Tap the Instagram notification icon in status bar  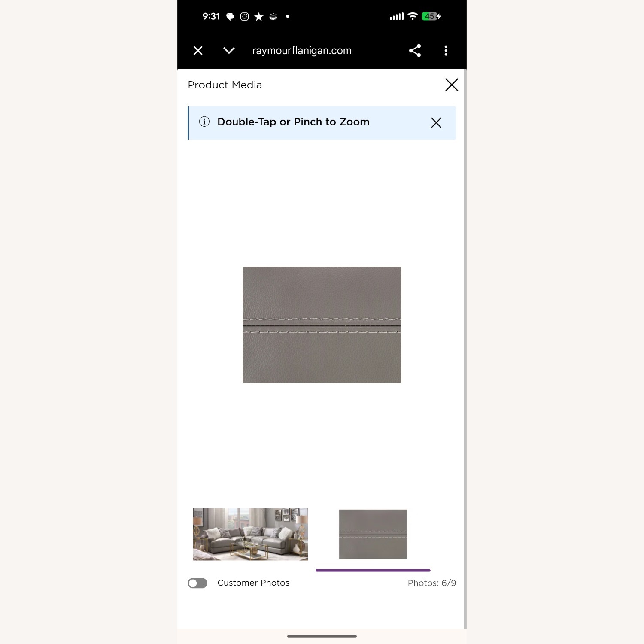(x=244, y=17)
